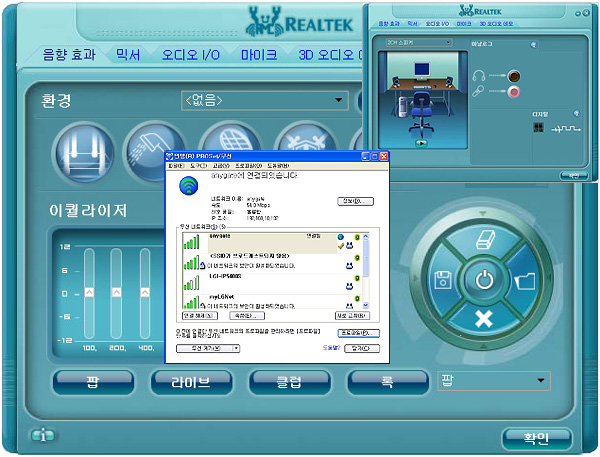
Task: Click the microphone icon in small Realtek window
Action: click(x=478, y=91)
